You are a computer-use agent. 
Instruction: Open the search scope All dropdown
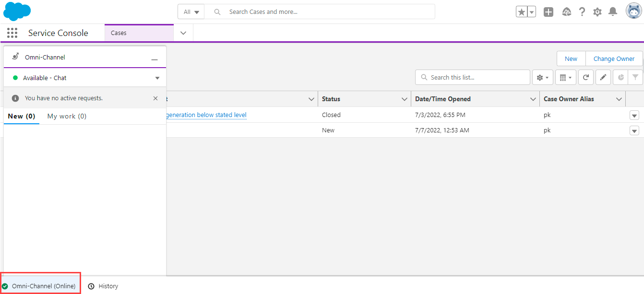point(191,12)
